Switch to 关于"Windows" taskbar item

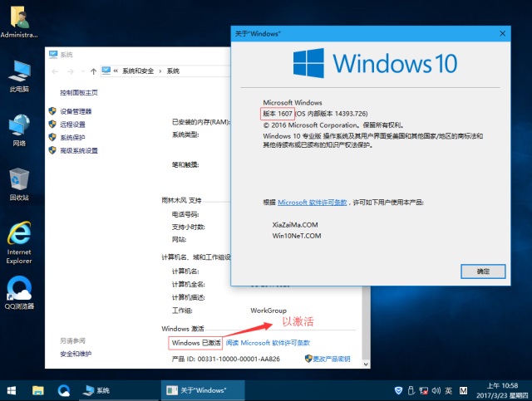pyautogui.click(x=198, y=389)
